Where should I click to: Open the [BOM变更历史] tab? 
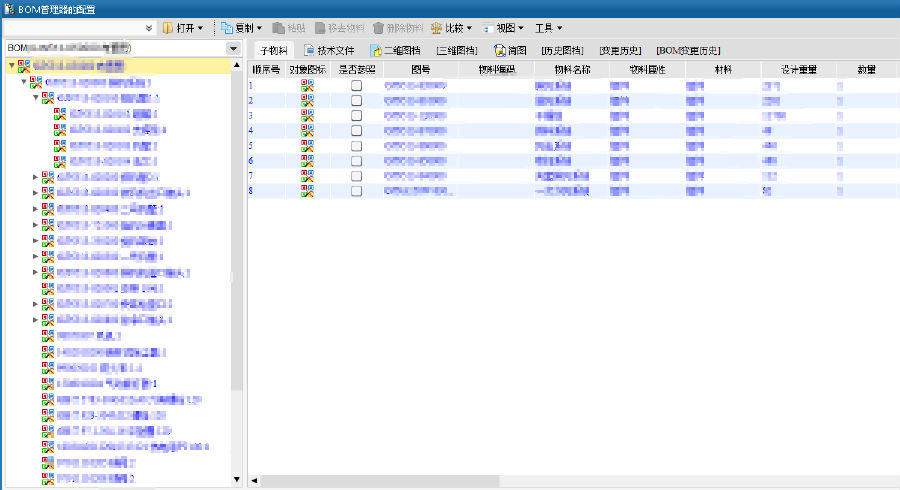688,50
